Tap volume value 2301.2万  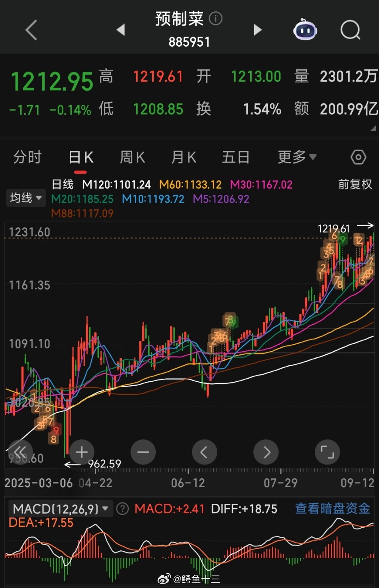click(x=348, y=76)
